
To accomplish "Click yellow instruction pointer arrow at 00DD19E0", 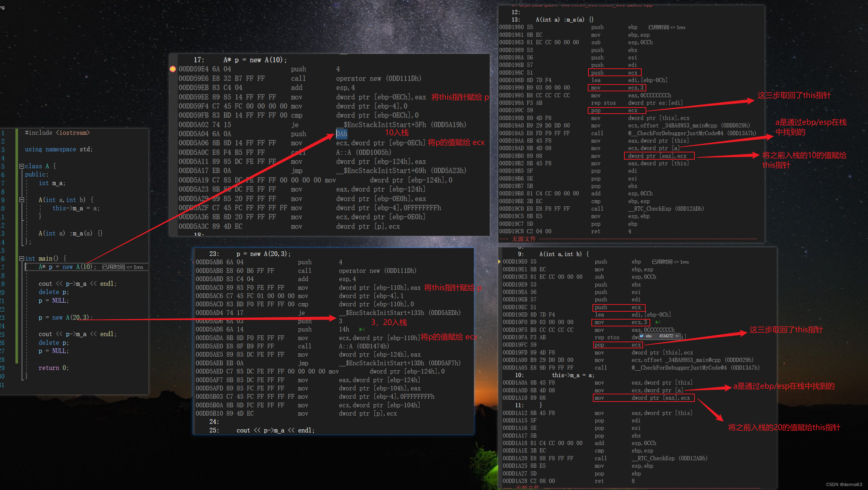I will click(x=499, y=261).
